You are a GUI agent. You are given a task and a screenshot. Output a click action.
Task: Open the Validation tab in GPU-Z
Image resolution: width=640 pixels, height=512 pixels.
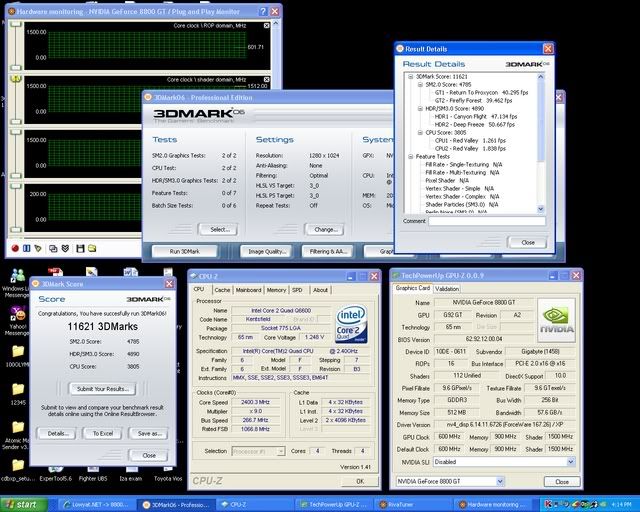pos(447,288)
